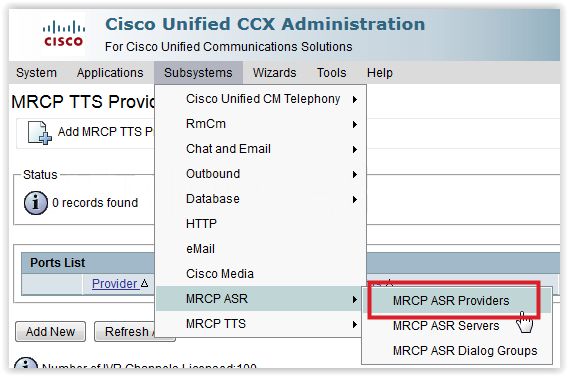Click the arrow next to MRCP ASR

[355, 299]
